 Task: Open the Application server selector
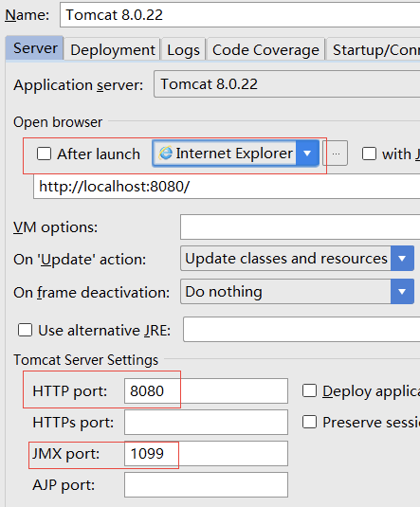tap(286, 84)
